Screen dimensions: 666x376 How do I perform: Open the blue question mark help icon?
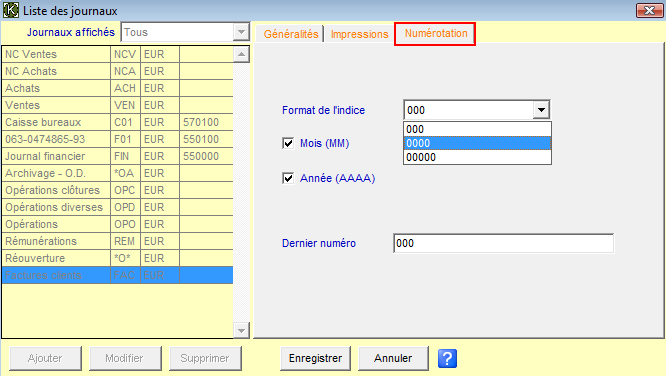pos(447,358)
